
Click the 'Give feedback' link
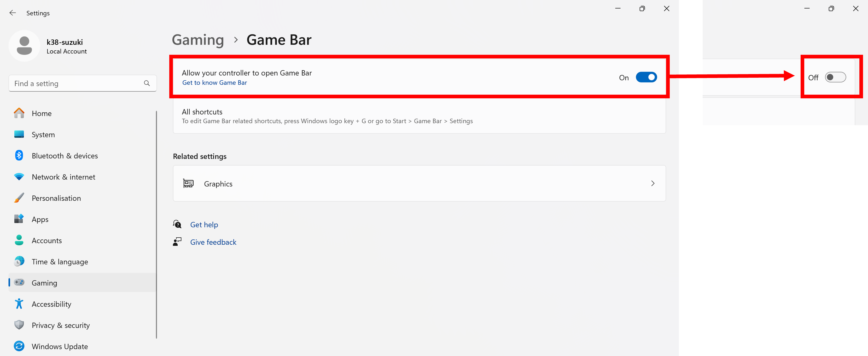pos(213,242)
